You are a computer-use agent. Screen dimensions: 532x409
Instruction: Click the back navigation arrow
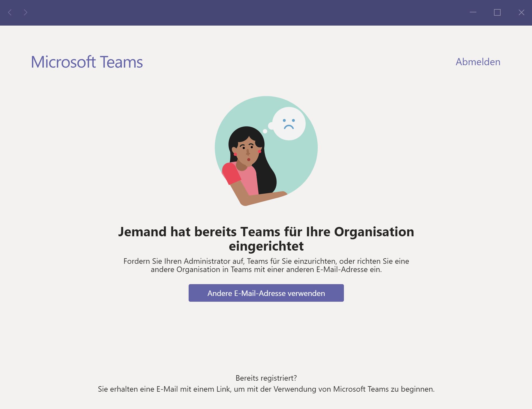click(10, 12)
